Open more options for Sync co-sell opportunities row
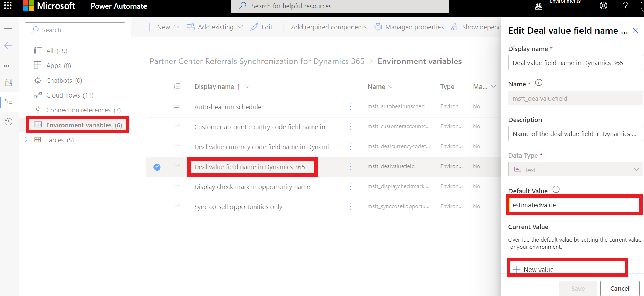Viewport: 644px width, 296px height. point(351,207)
